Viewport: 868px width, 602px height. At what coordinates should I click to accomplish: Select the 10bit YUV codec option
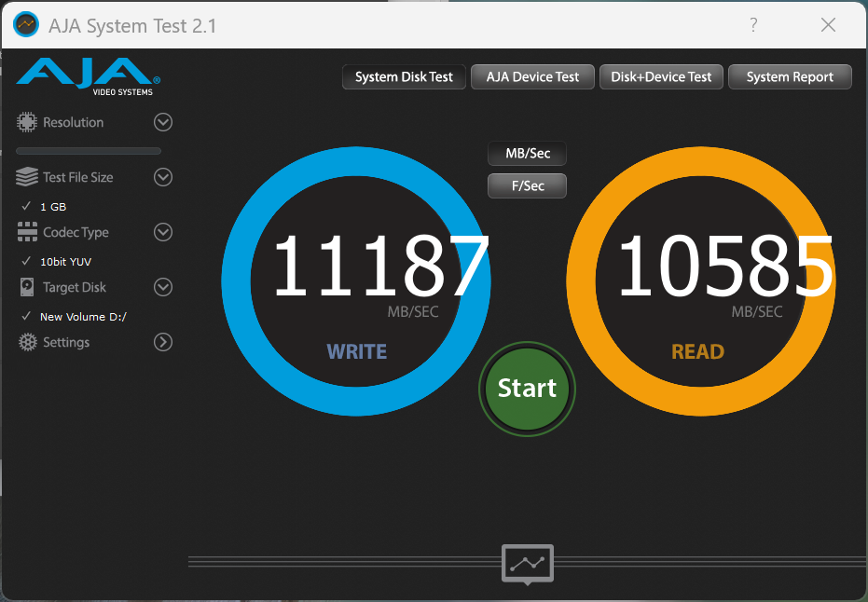tap(65, 262)
